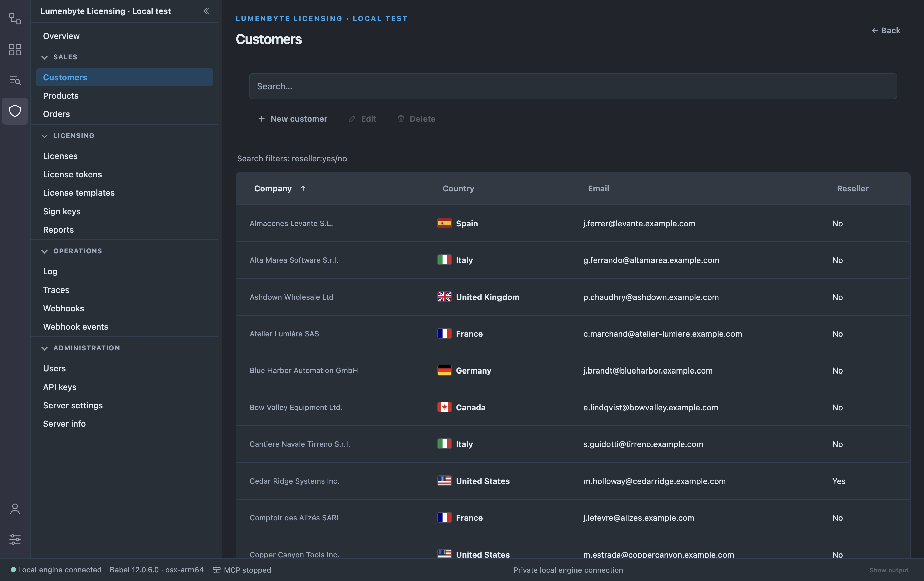924x581 pixels.
Task: Click email c.marchand@atelier-lumiere.example.com
Action: 662,334
